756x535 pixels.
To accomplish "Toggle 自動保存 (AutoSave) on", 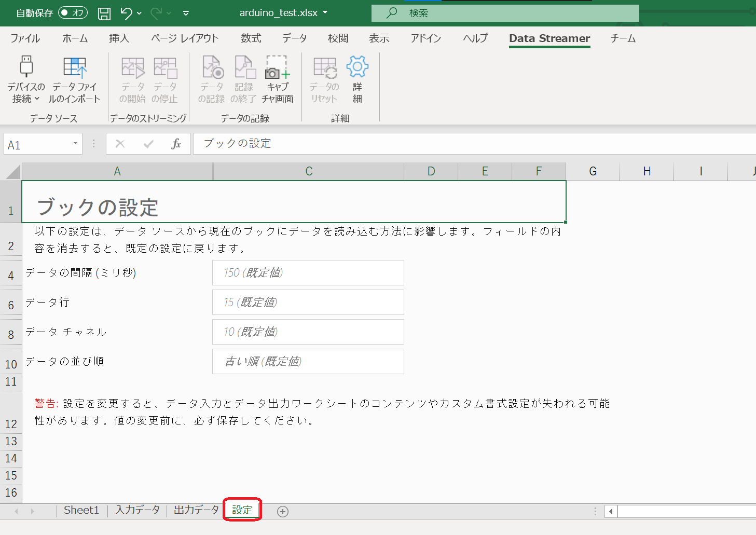I will click(73, 13).
